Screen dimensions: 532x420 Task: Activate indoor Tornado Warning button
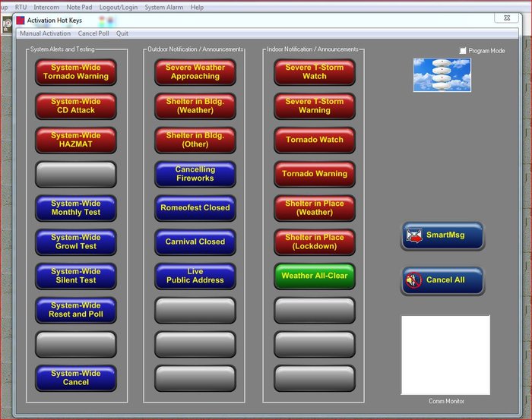pos(315,174)
